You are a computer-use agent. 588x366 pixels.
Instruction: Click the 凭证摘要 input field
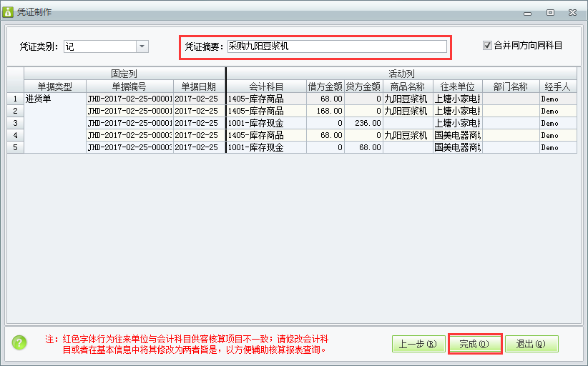337,46
